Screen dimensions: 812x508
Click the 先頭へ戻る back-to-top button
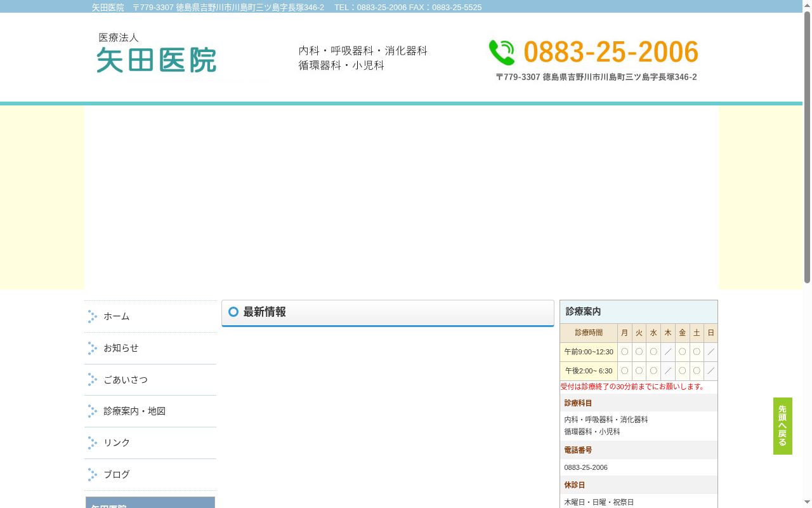(782, 426)
